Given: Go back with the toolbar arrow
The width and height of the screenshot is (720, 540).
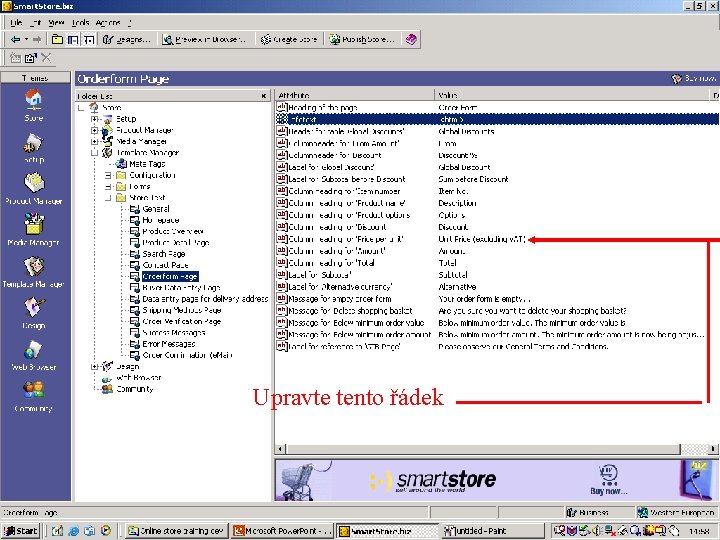Looking at the screenshot, I should click(16, 39).
